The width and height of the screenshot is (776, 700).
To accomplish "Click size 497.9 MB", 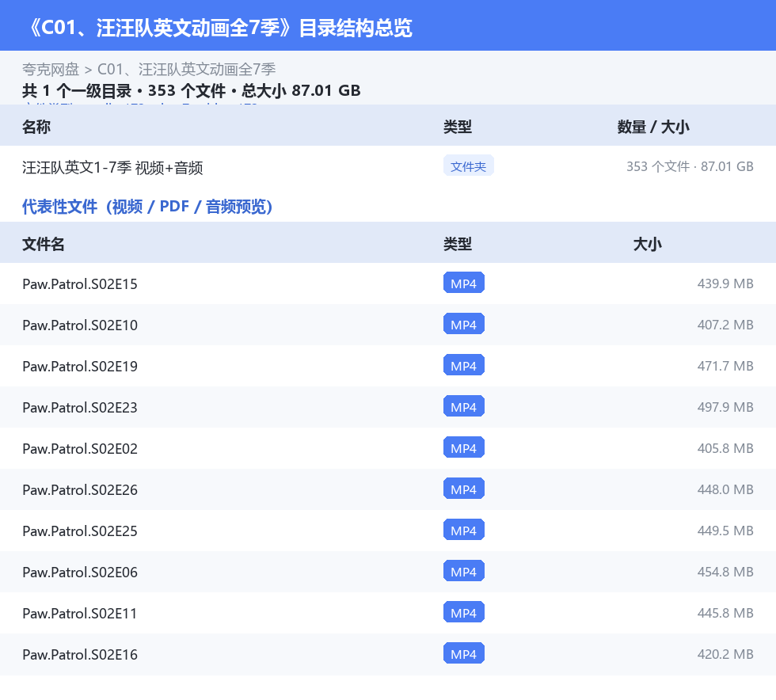I will [725, 407].
